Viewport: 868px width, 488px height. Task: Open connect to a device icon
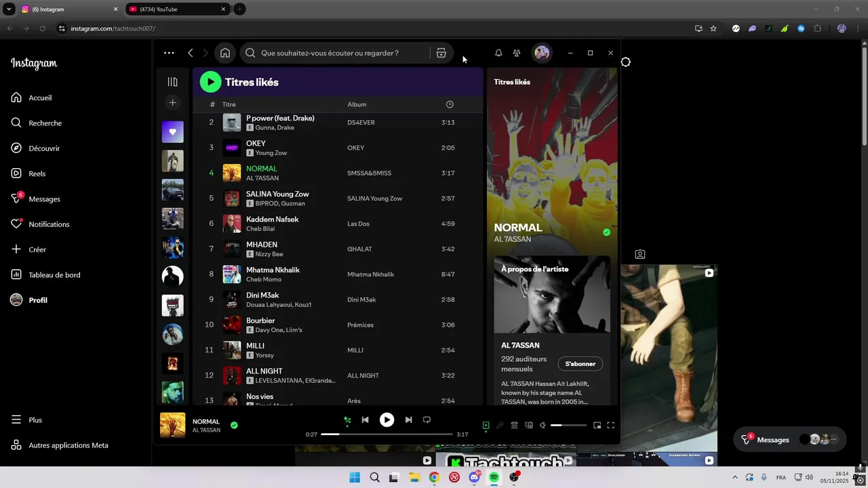coord(529,426)
